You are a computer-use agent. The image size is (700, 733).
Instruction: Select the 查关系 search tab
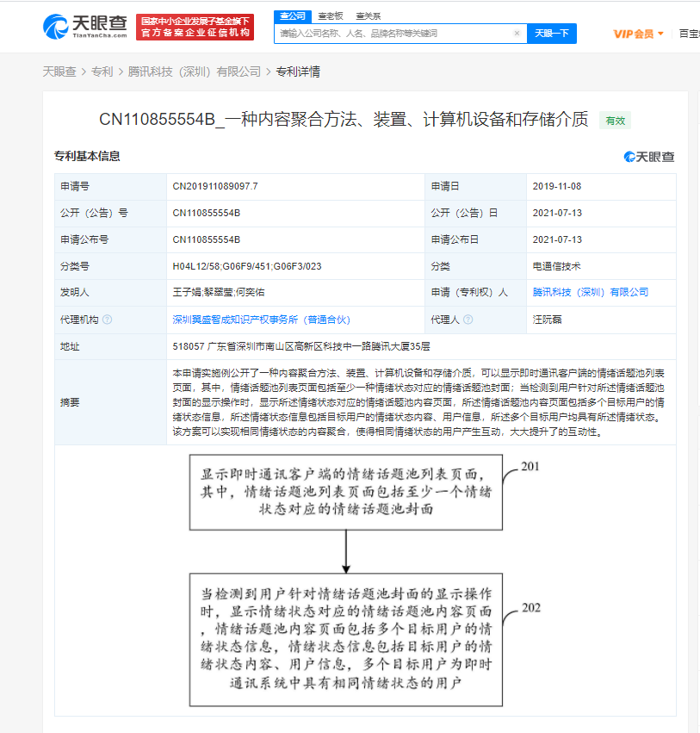click(x=369, y=16)
